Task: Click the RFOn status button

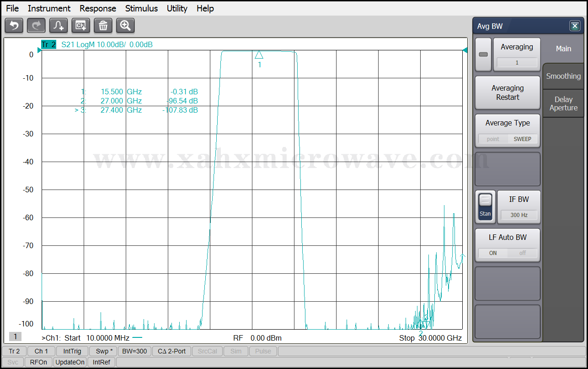Action: [38, 362]
